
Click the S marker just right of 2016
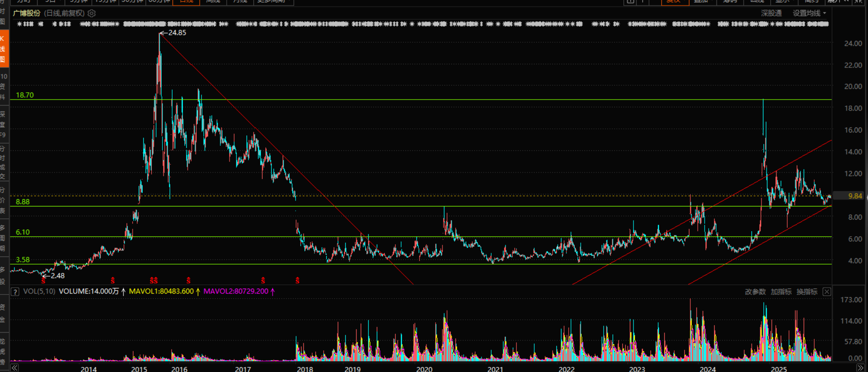pos(189,280)
